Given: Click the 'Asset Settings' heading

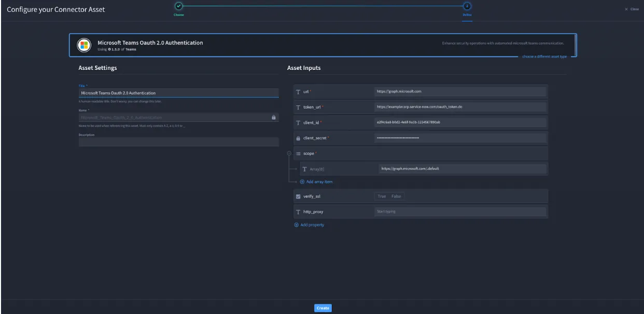Looking at the screenshot, I should pyautogui.click(x=97, y=68).
